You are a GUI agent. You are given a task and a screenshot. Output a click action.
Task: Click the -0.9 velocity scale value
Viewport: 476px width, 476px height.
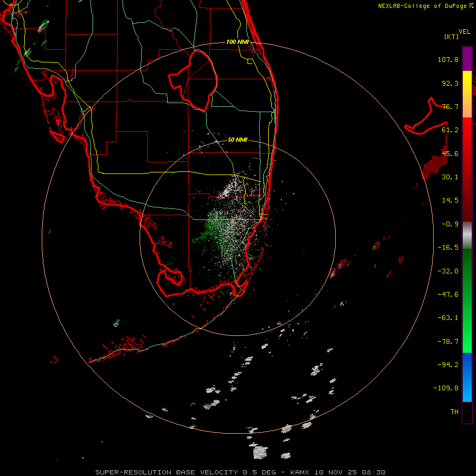(x=450, y=224)
